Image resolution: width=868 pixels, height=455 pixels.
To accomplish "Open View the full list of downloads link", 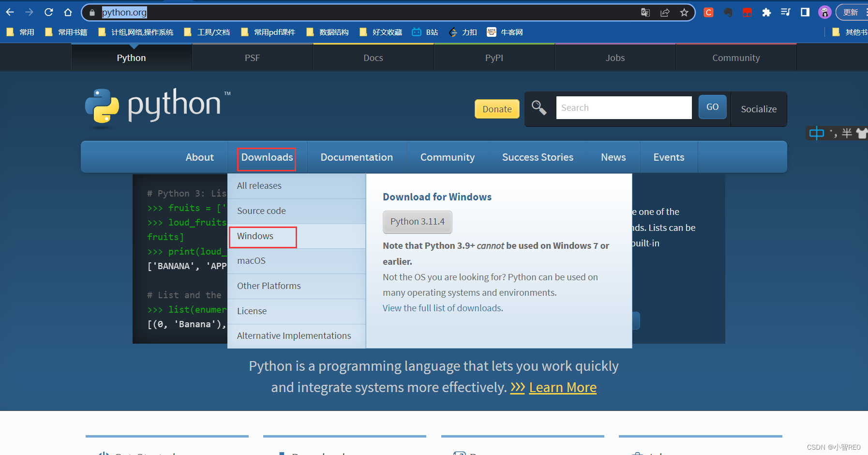I will [443, 308].
